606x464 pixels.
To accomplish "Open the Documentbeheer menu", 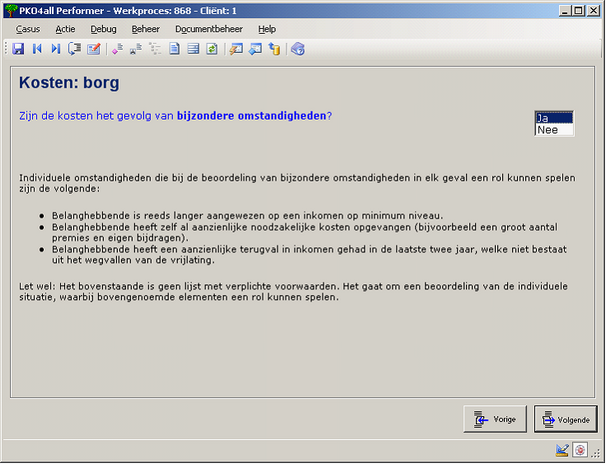I will [209, 29].
